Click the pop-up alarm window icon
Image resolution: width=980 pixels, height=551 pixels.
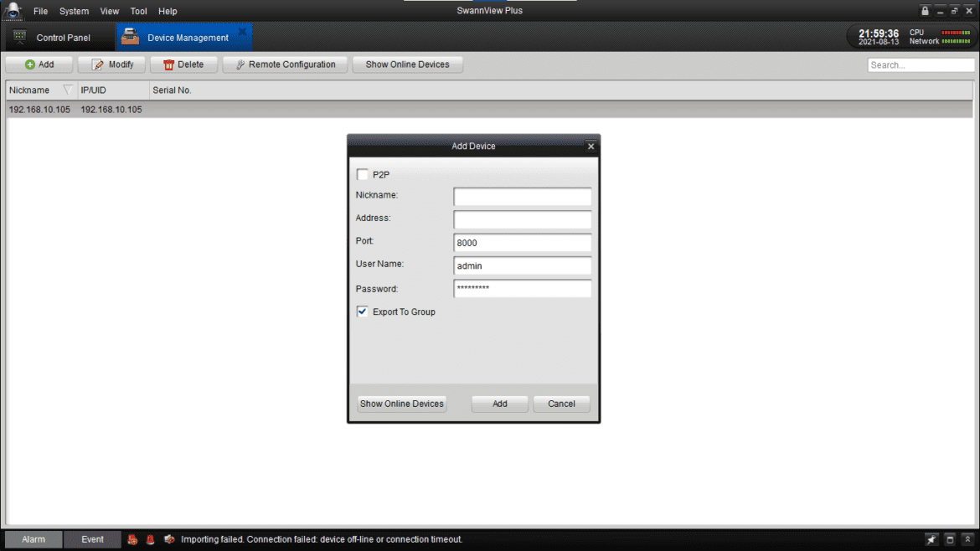[949, 539]
